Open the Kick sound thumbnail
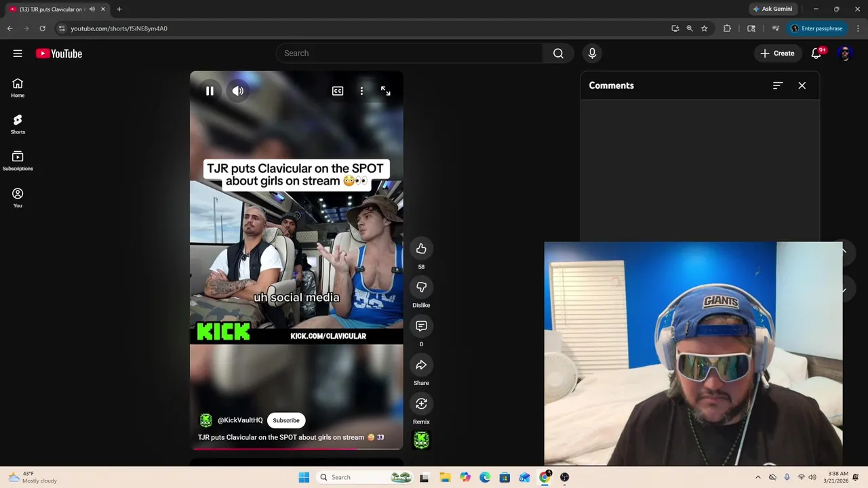This screenshot has height=488, width=868. pyautogui.click(x=421, y=441)
